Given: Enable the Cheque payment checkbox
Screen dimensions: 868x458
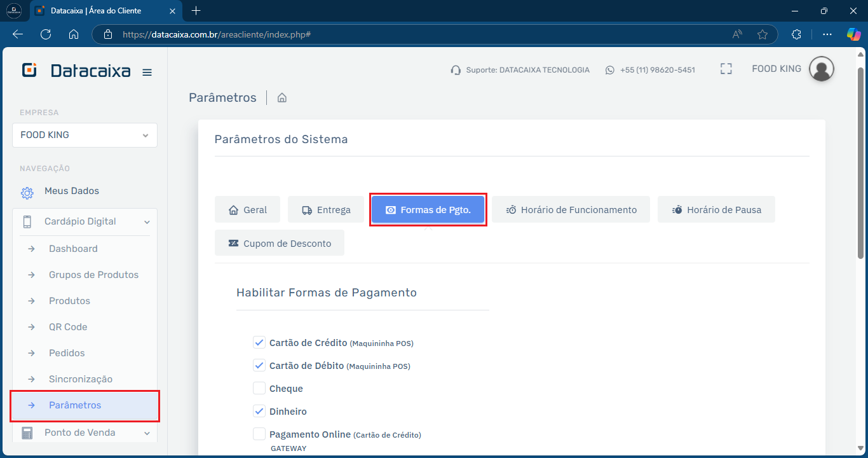Looking at the screenshot, I should coord(259,388).
